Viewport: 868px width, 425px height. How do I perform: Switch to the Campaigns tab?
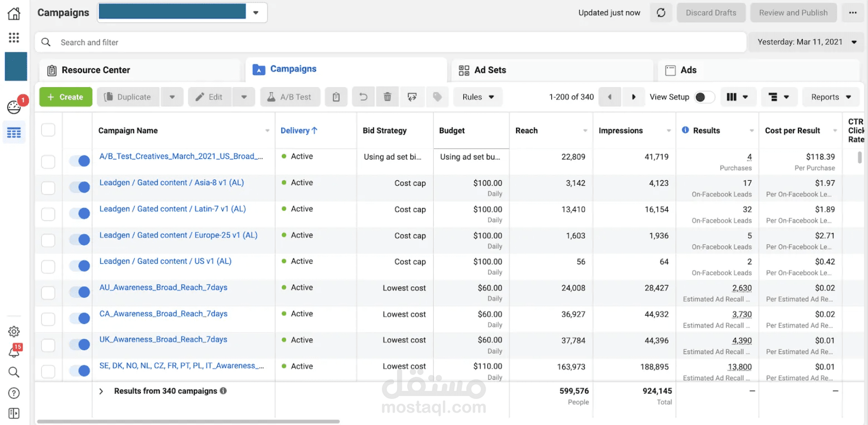point(346,69)
